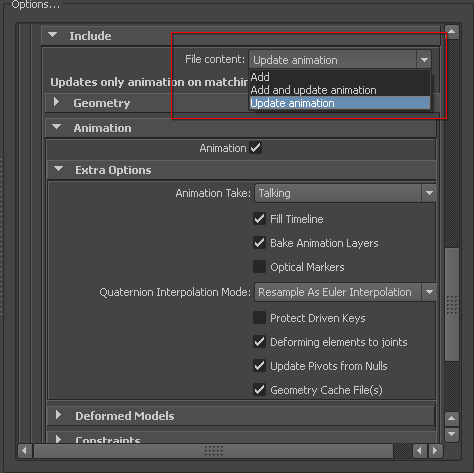474x473 pixels.
Task: Expand the Deformed Models section
Action: [x=58, y=415]
